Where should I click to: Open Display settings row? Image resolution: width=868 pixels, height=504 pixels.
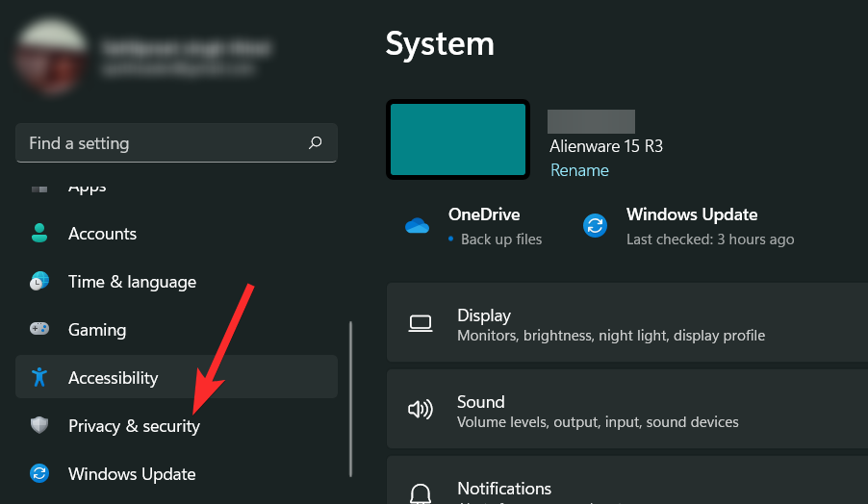[x=625, y=324]
